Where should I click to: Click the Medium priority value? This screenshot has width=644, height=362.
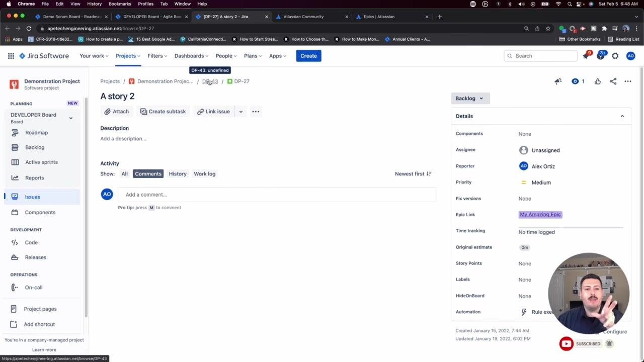click(541, 183)
